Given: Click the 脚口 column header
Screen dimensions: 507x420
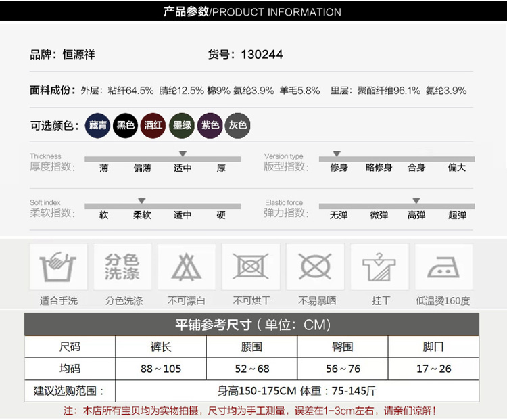Looking at the screenshot, I should point(433,347).
